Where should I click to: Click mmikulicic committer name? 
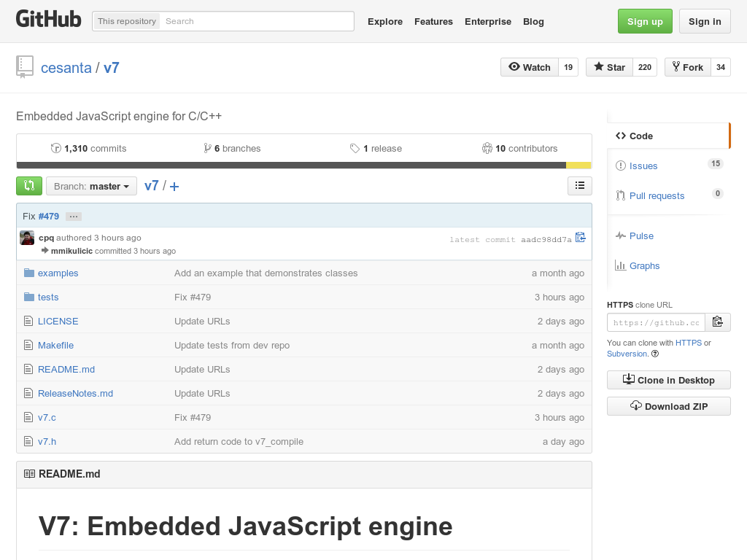(71, 251)
